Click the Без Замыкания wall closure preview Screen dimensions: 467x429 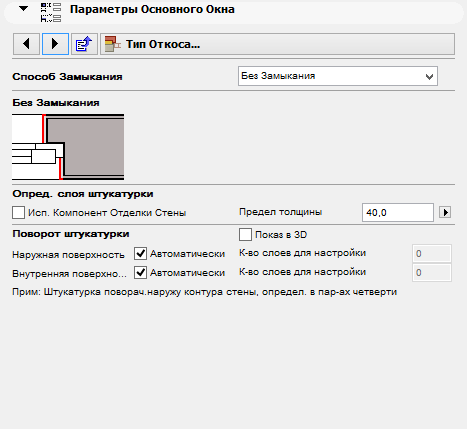click(68, 147)
